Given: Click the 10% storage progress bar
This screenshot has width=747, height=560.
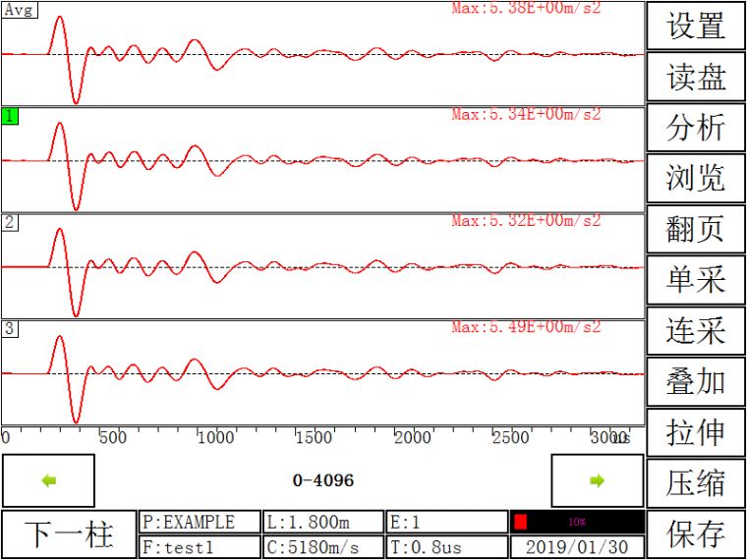Looking at the screenshot, I should (x=577, y=522).
